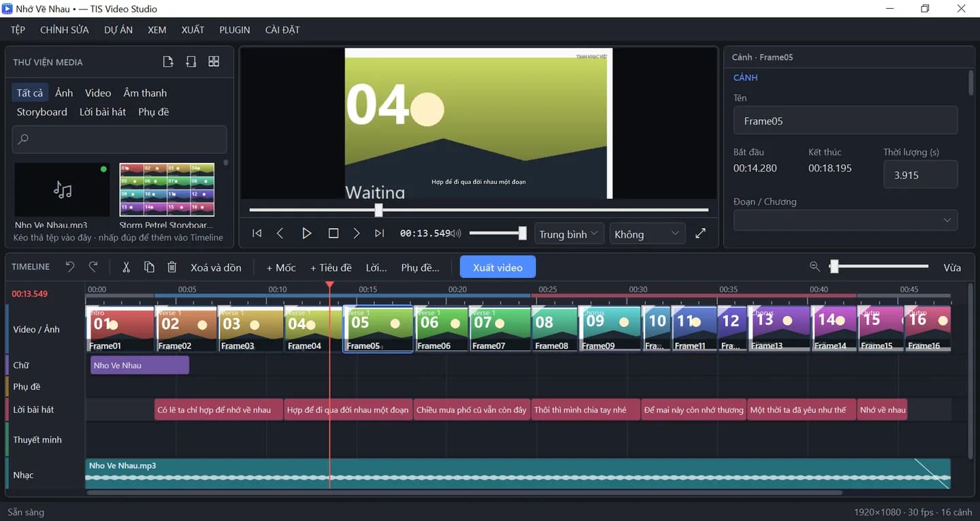This screenshot has height=521, width=980.
Task: Select lyric clip Thôi thì mình chia tay nhé
Action: coord(585,410)
